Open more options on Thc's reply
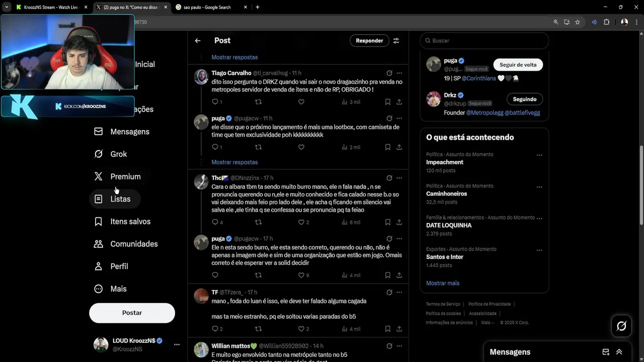 click(x=399, y=178)
